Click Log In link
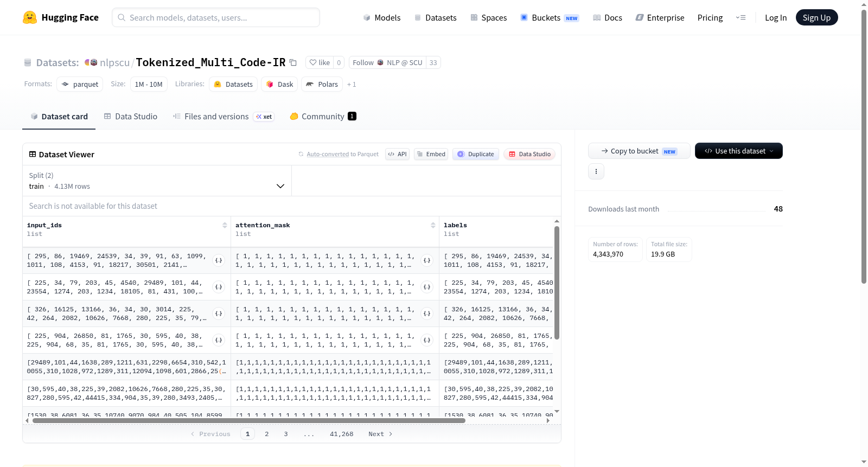 pos(776,17)
